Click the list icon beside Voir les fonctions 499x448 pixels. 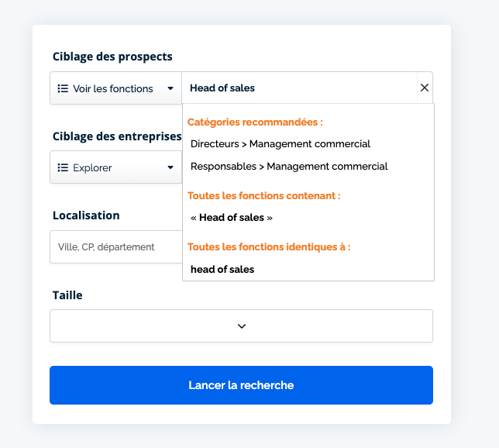[63, 88]
